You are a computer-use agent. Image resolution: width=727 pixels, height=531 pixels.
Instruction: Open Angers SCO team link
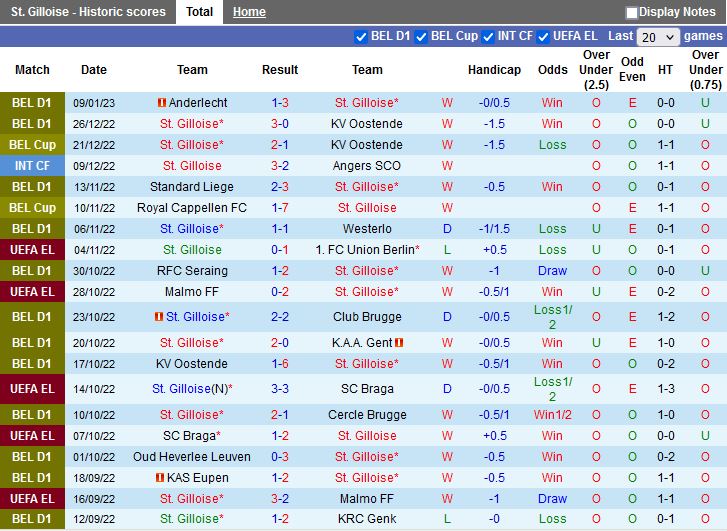coord(367,166)
